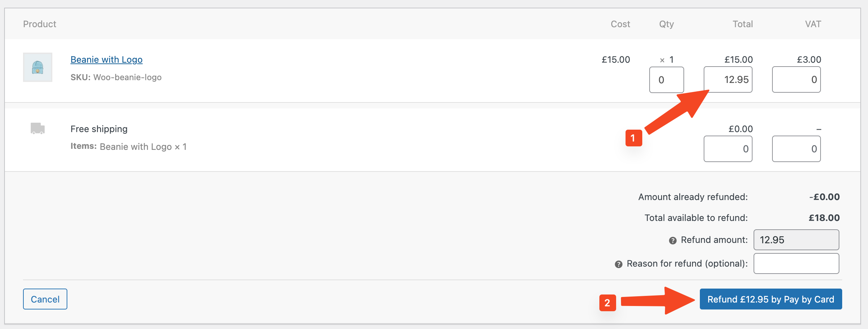Click the VAT column header

point(813,24)
